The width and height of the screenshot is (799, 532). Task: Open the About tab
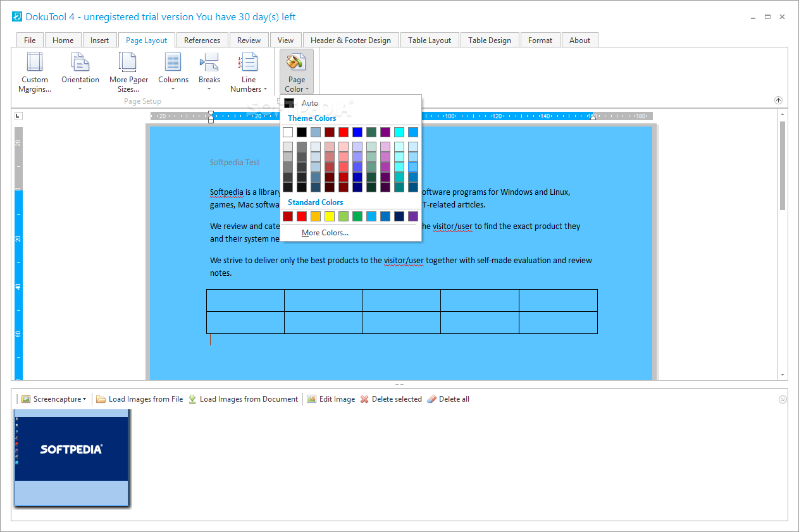point(579,40)
